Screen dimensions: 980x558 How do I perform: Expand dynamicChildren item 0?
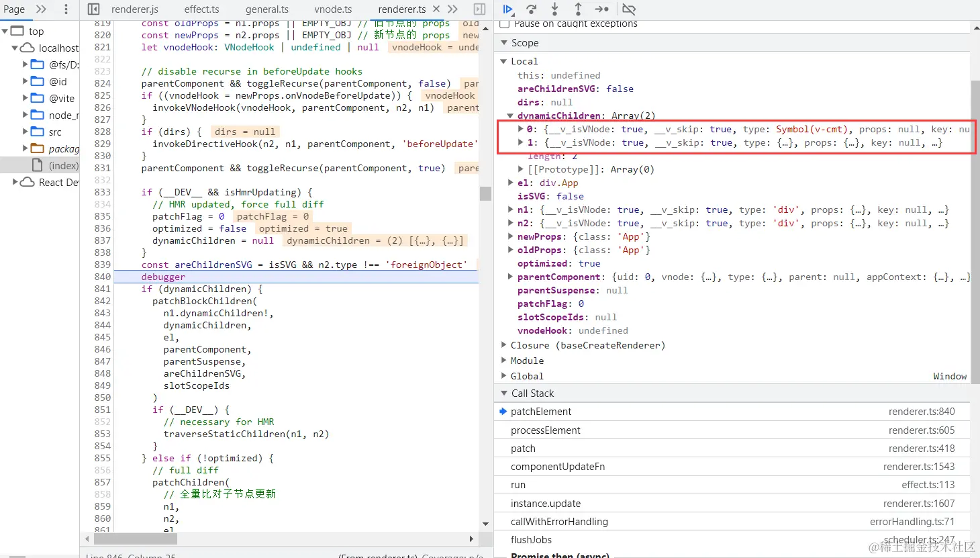pos(520,129)
